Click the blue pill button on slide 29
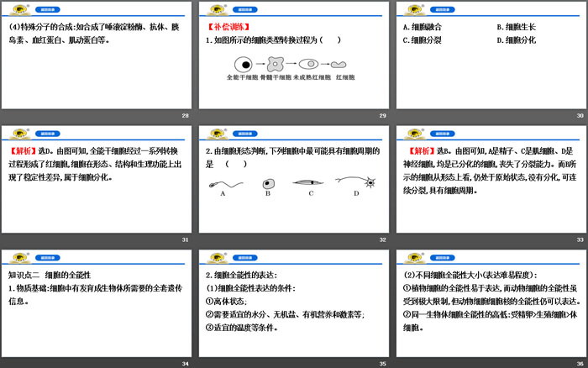 pos(245,10)
